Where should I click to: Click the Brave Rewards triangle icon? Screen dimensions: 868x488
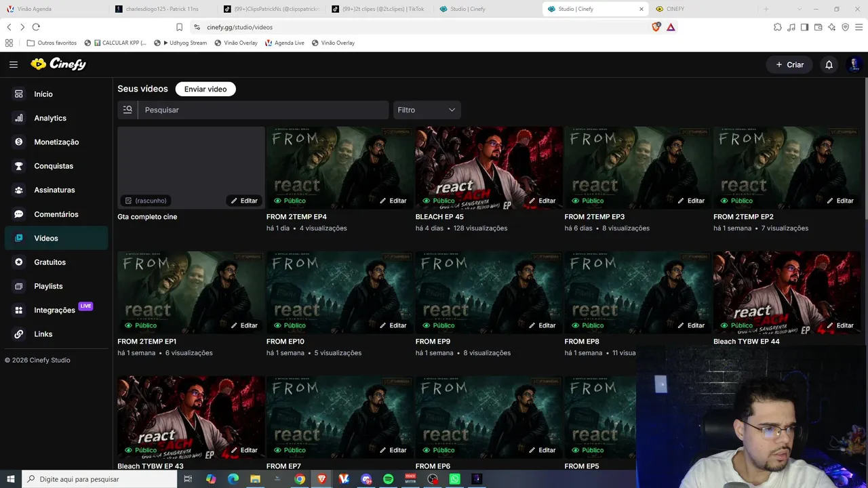click(x=671, y=27)
